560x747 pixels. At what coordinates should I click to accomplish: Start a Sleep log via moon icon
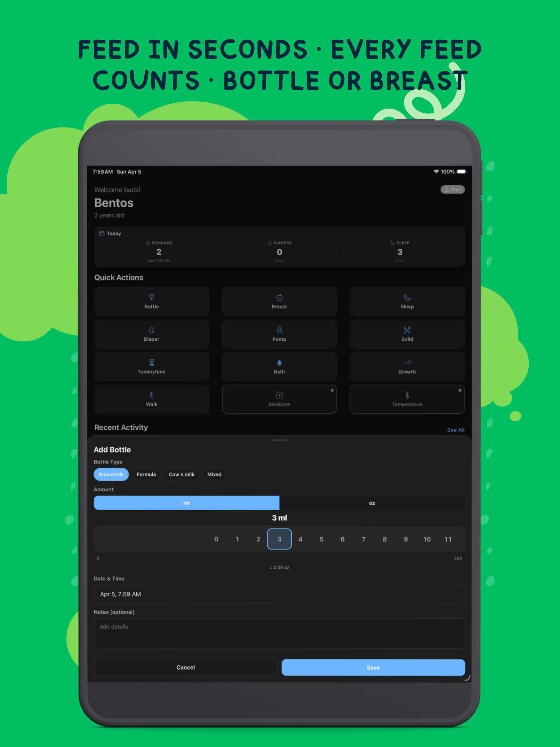point(407,297)
